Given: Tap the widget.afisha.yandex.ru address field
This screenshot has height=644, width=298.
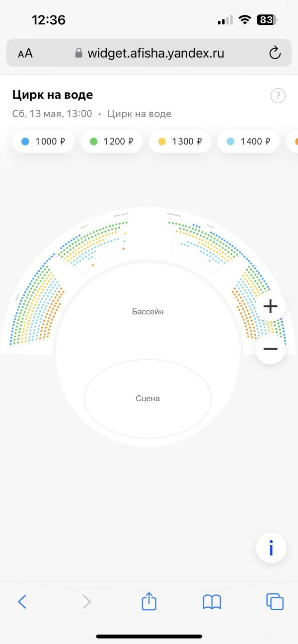Looking at the screenshot, I should click(x=149, y=53).
